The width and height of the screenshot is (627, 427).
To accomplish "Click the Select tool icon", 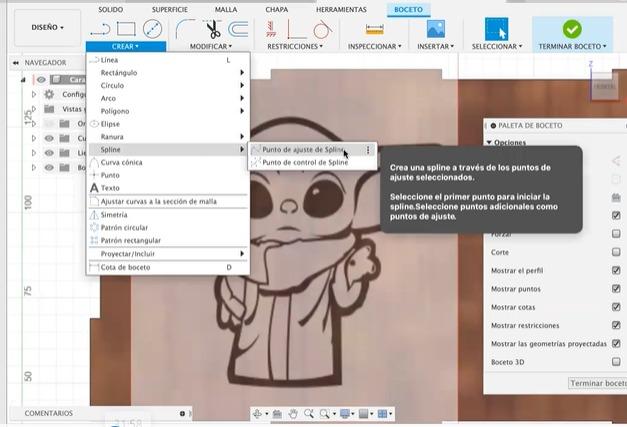I will (x=496, y=29).
